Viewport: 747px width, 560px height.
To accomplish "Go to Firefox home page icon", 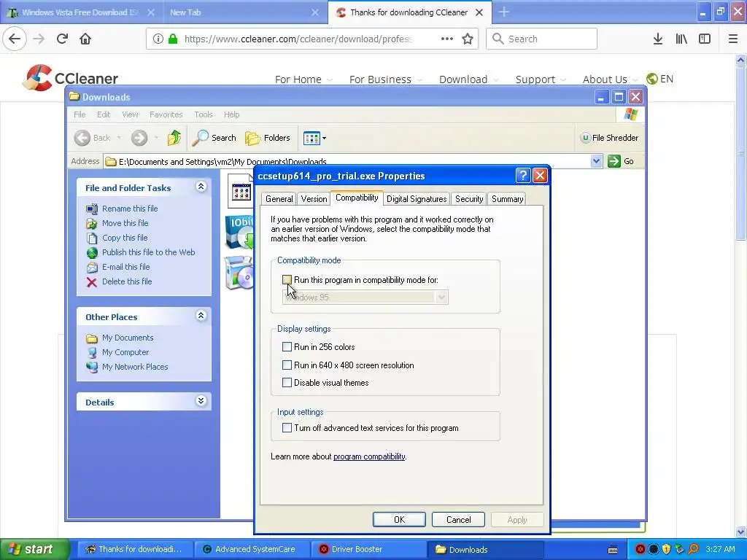I will click(x=85, y=39).
